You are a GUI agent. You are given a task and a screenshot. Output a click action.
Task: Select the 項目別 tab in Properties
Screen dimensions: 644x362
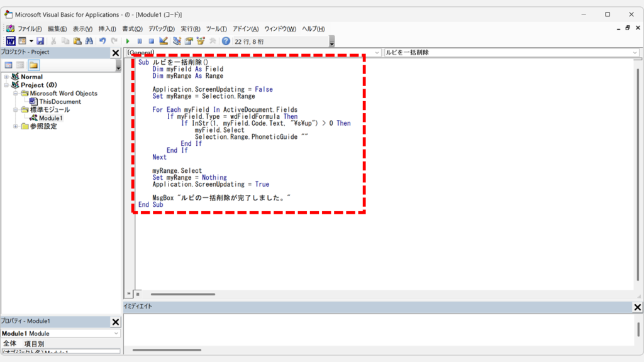pos(34,344)
